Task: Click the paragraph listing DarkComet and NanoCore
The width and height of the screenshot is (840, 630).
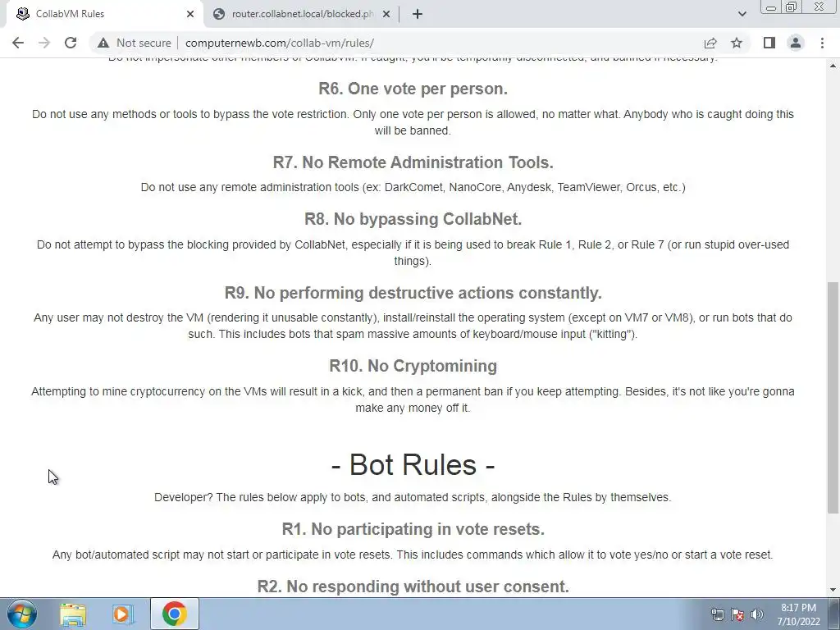Action: pos(413,187)
